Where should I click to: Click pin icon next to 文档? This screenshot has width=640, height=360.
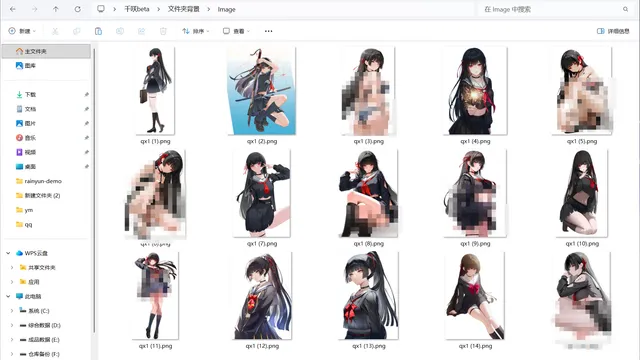[87, 109]
